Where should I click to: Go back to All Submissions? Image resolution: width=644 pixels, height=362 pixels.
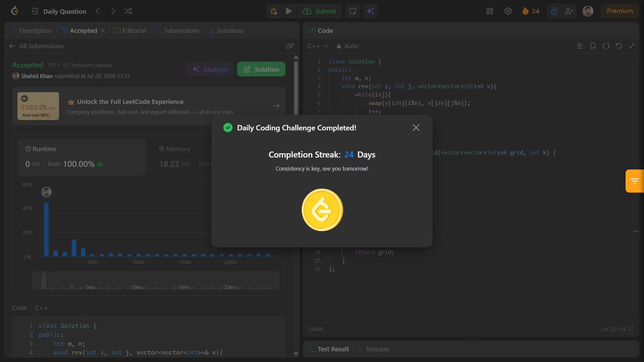tap(36, 46)
